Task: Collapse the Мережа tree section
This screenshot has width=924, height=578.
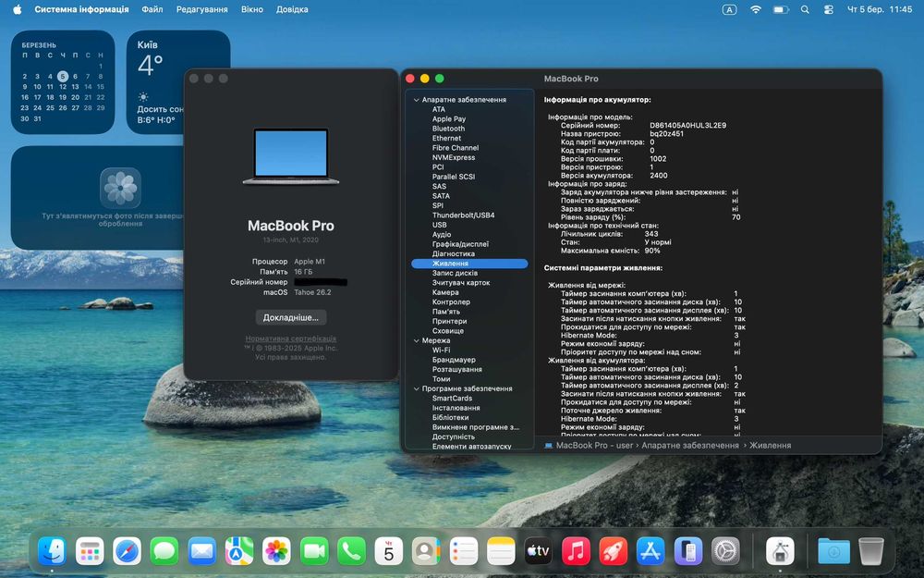Action: [416, 340]
